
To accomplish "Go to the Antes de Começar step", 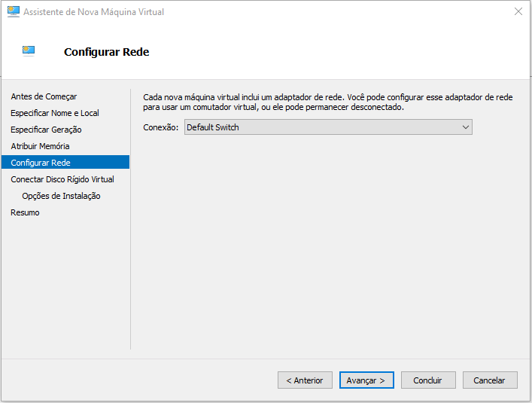I will point(44,96).
